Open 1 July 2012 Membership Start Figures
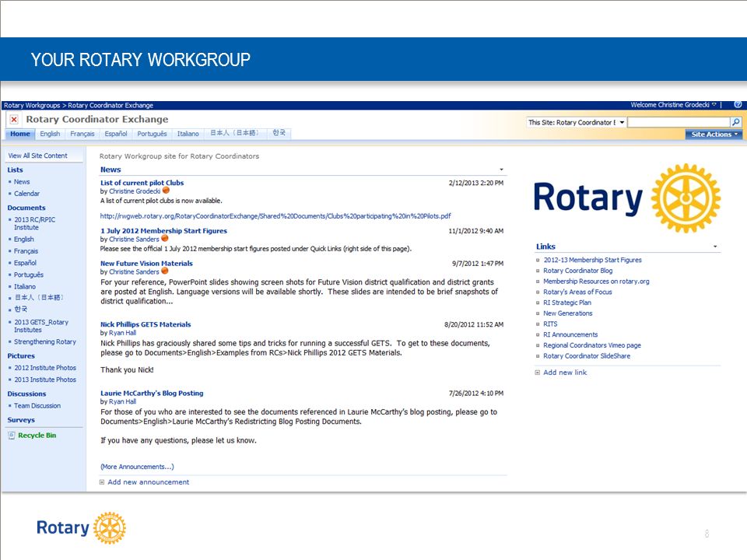Image resolution: width=747 pixels, height=560 pixels. 163,230
